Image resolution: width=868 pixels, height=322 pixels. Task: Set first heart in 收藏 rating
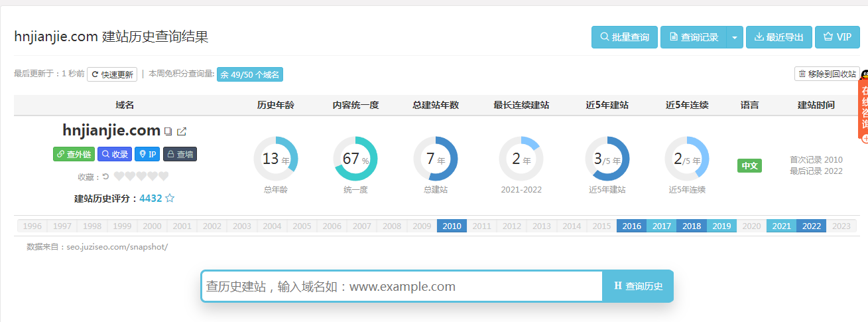[119, 176]
